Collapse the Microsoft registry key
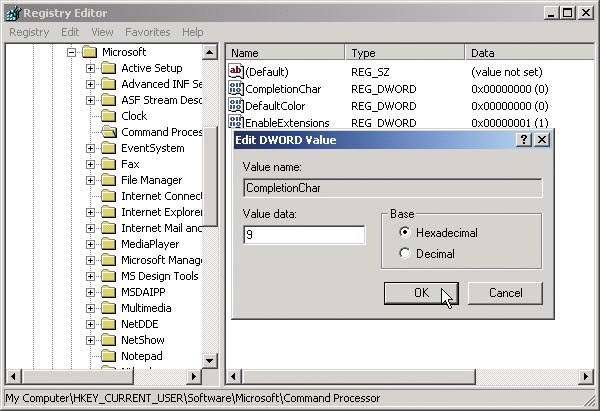Screen dimensions: 600x411 point(72,52)
